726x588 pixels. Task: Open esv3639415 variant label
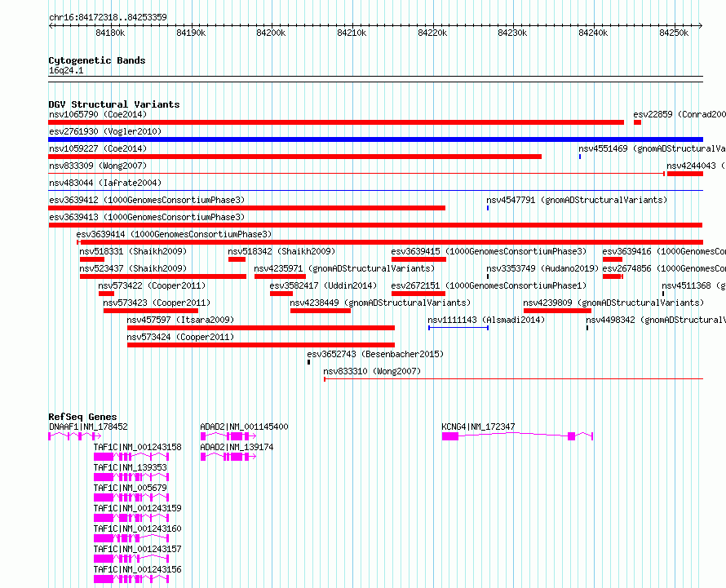click(x=489, y=251)
